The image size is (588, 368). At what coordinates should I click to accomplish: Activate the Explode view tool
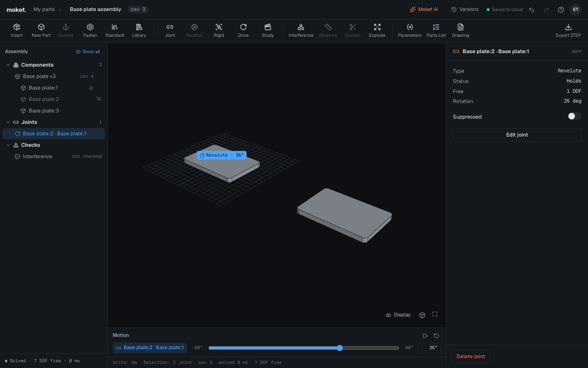pos(377,31)
